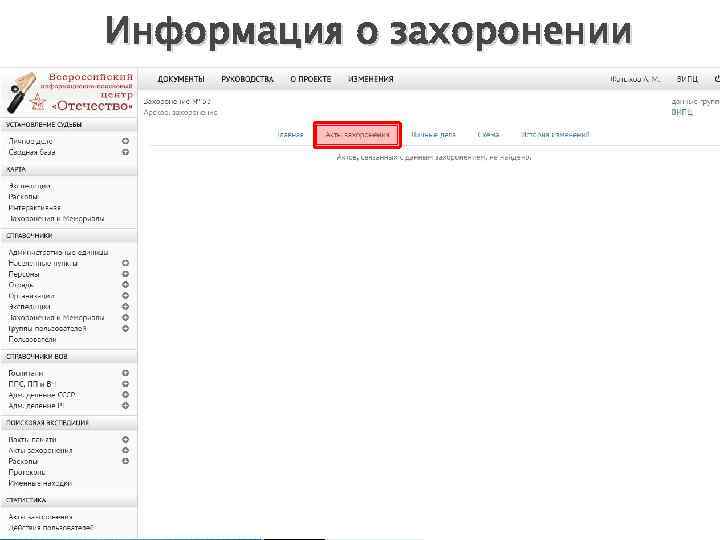Open the ИЗМЕНЕНИЯ menu
Viewport: 720px width, 540px height.
point(371,79)
